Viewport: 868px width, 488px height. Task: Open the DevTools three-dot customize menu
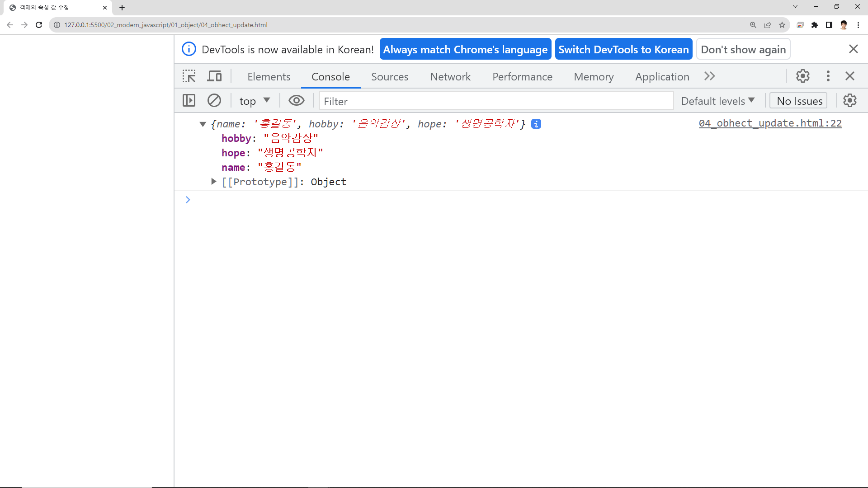[x=828, y=76]
